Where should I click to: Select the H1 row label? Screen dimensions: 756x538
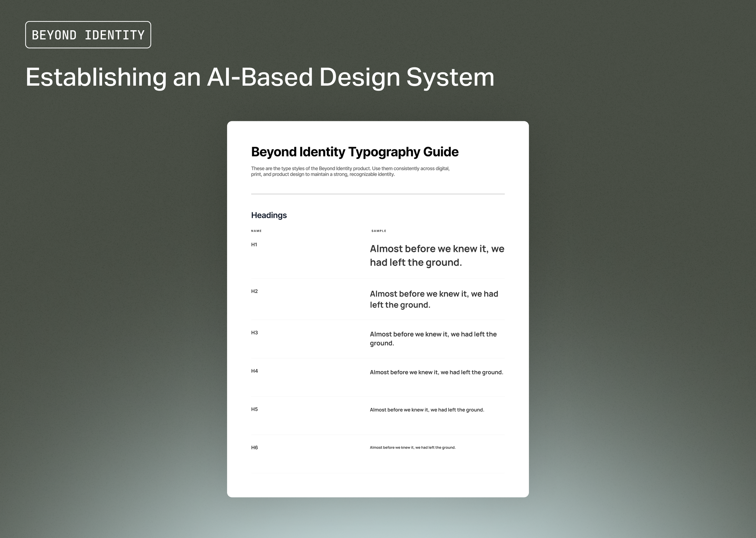coord(254,244)
